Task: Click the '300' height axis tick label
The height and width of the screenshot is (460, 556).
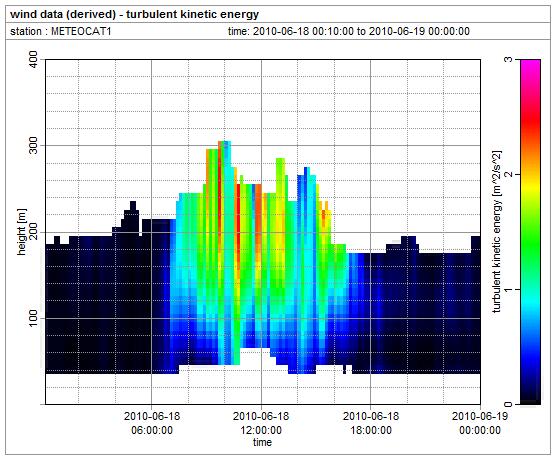Action: tap(33, 146)
